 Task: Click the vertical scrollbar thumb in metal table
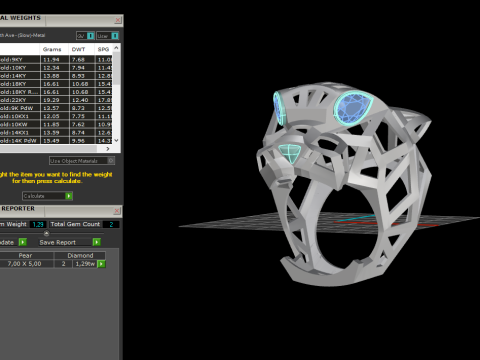tap(116, 68)
